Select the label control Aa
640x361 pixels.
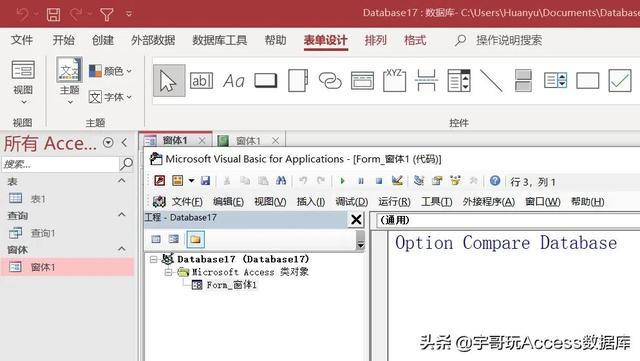click(233, 81)
